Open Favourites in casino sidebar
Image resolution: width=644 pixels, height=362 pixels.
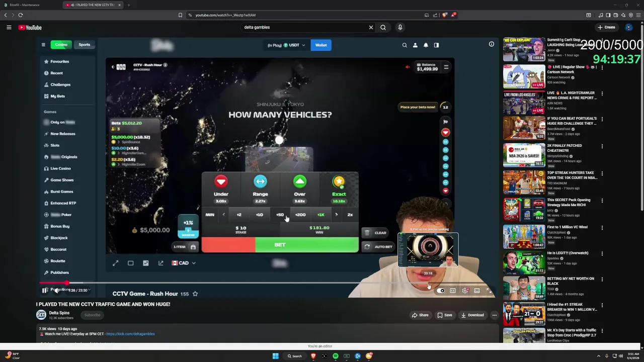point(60,61)
